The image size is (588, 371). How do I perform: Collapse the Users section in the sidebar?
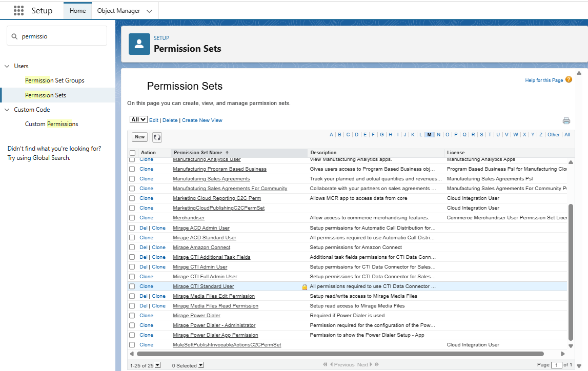[x=7, y=66]
